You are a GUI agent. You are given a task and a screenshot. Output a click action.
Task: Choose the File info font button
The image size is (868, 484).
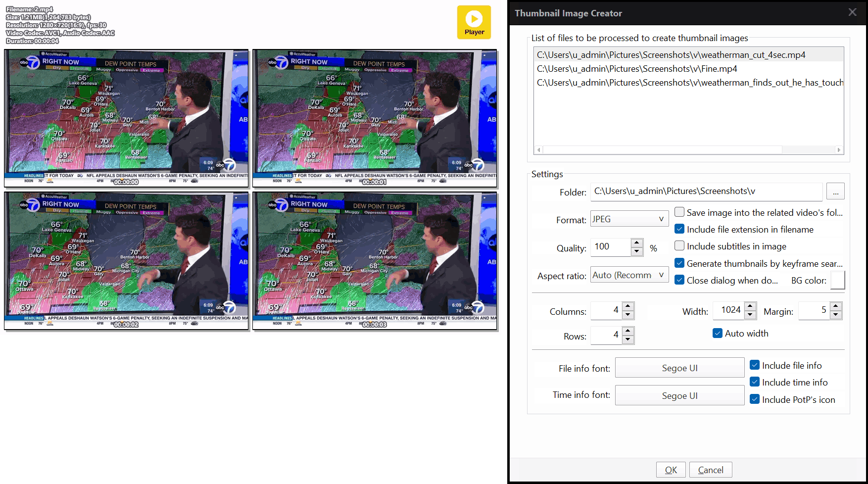[679, 368]
